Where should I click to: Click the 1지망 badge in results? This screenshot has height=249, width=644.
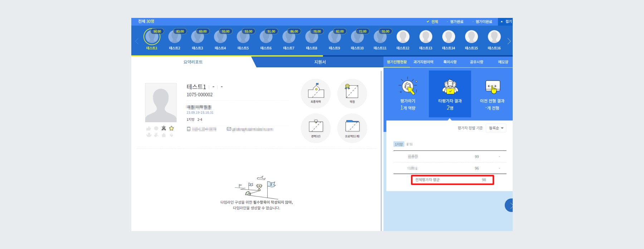[x=399, y=144]
